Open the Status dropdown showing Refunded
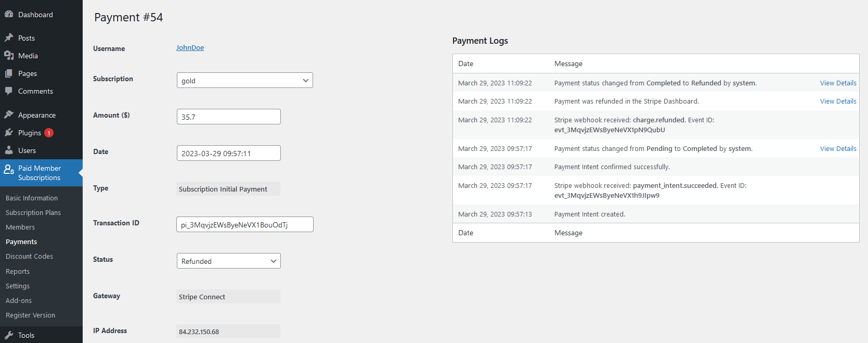The image size is (868, 343). (229, 261)
